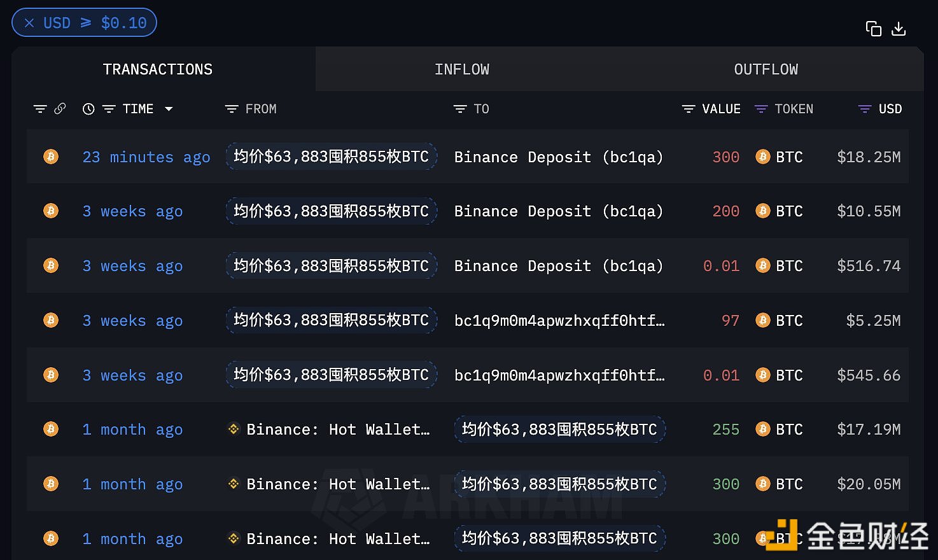Open the INFLOW tab
This screenshot has width=938, height=560.
pos(462,69)
